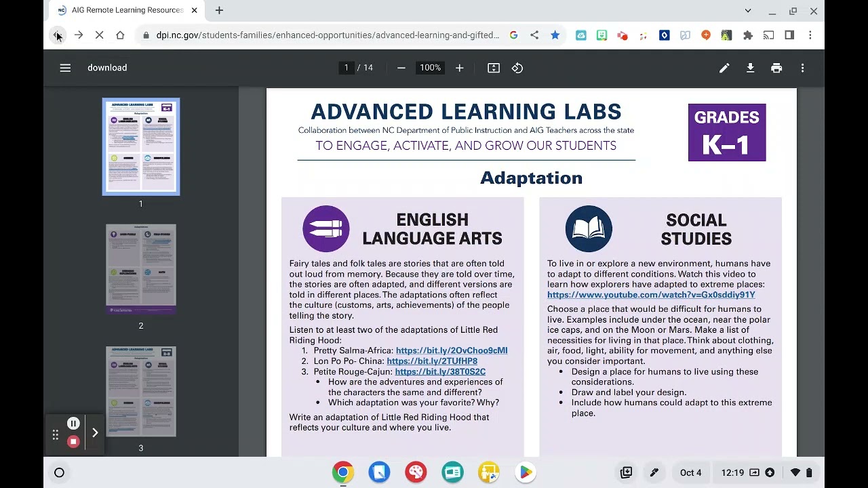
Task: Open the blue bookmark app on shelf
Action: [x=380, y=472]
